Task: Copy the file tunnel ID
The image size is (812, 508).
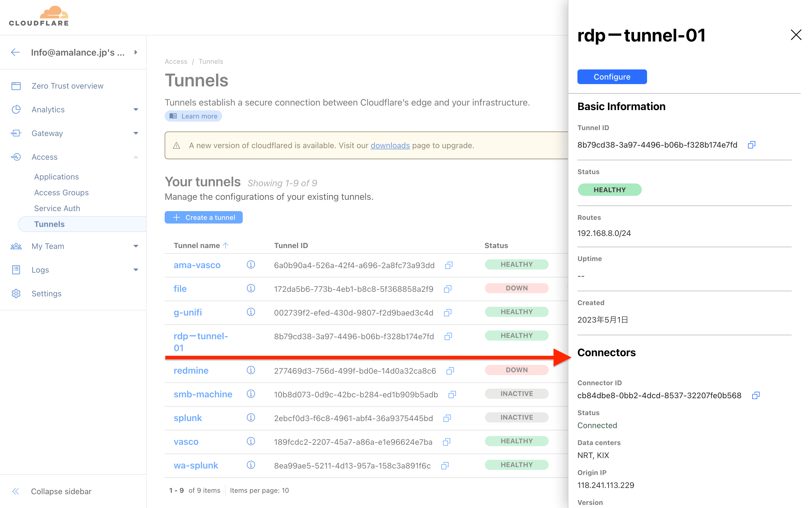Action: pyautogui.click(x=448, y=289)
